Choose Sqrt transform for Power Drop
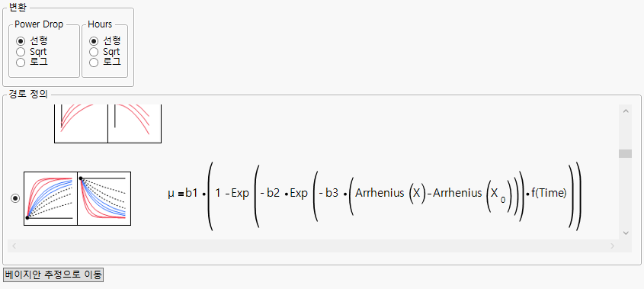Viewport: 644px width, 289px height. (30, 52)
